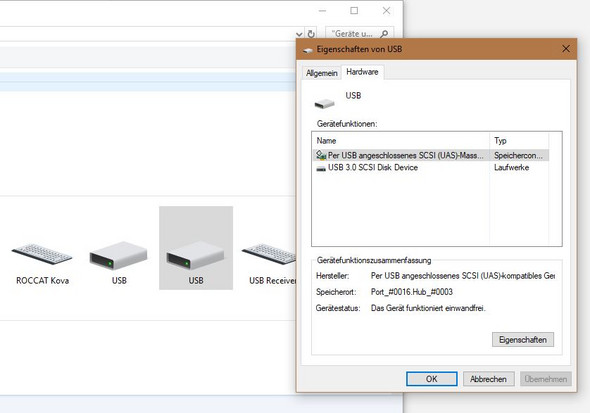Click the Abbrechen button

(488, 379)
